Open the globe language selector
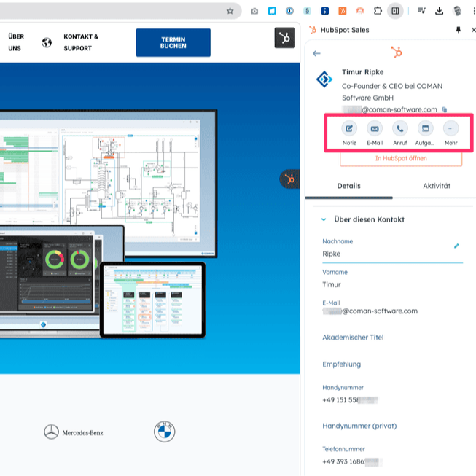The image size is (476, 476). [47, 42]
